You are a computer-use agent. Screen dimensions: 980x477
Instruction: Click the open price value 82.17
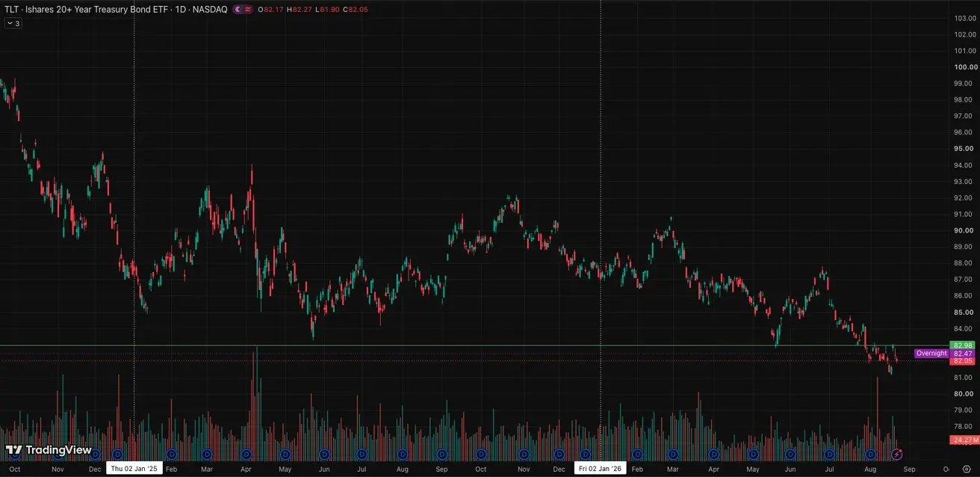click(x=273, y=10)
